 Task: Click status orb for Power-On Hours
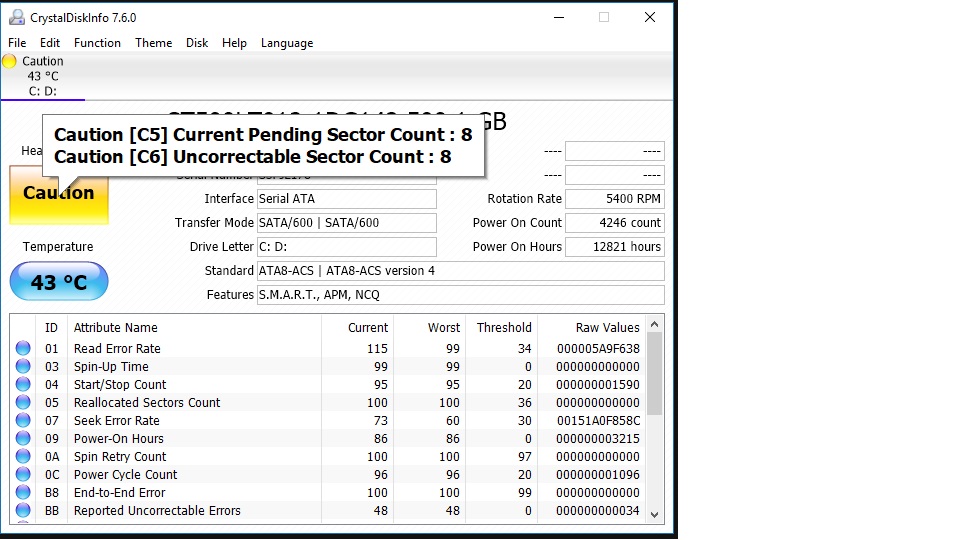click(x=23, y=438)
